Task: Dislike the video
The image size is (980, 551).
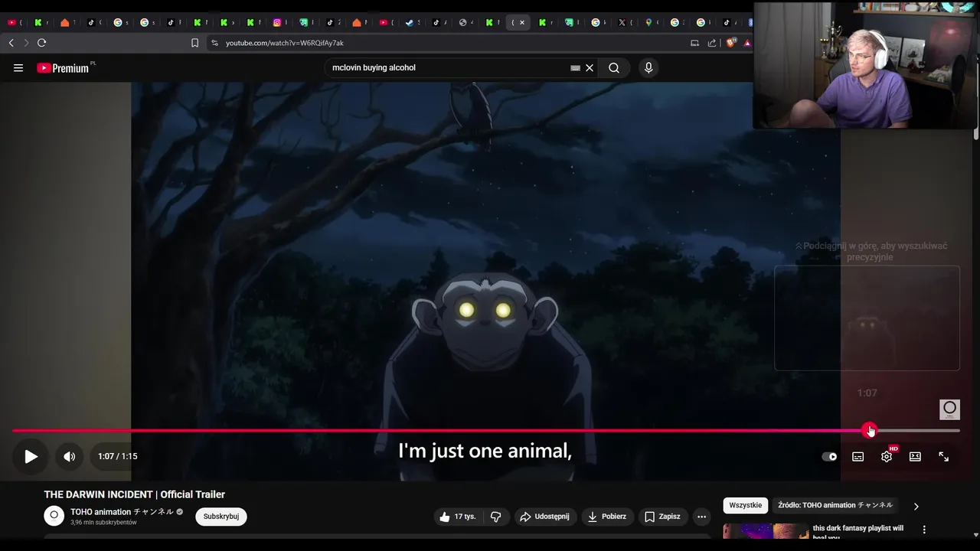Action: coord(496,517)
